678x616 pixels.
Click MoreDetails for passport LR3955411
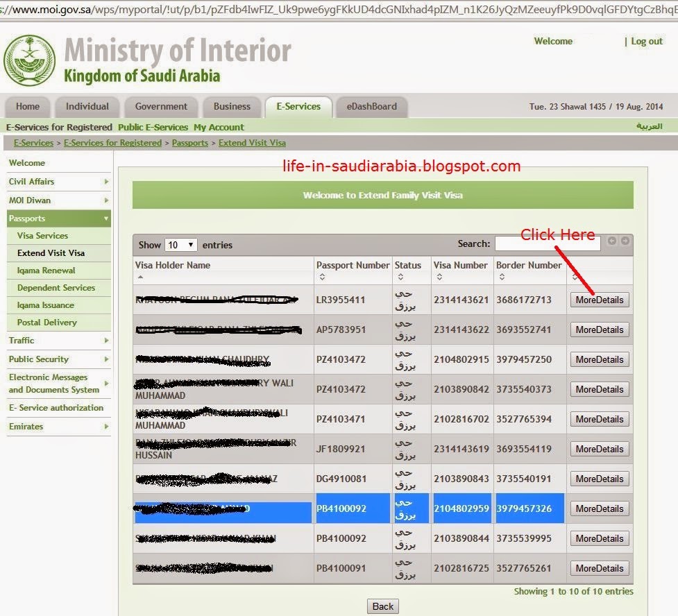600,300
